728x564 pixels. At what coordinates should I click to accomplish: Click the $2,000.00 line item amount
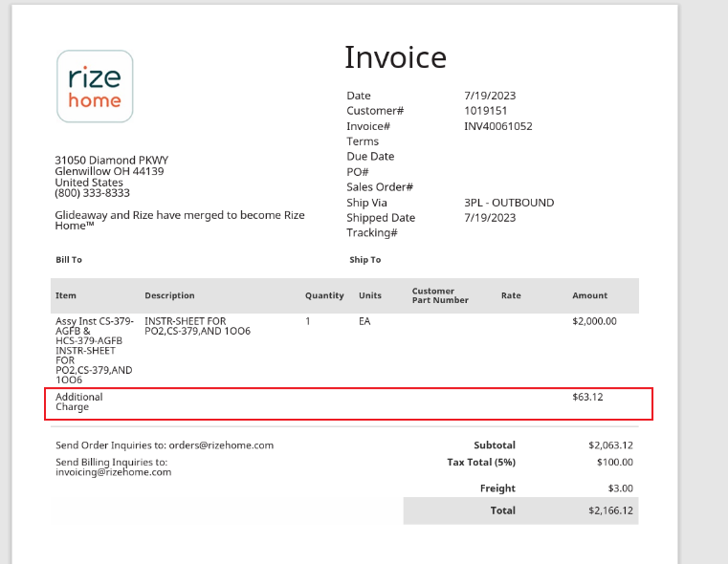tap(594, 321)
